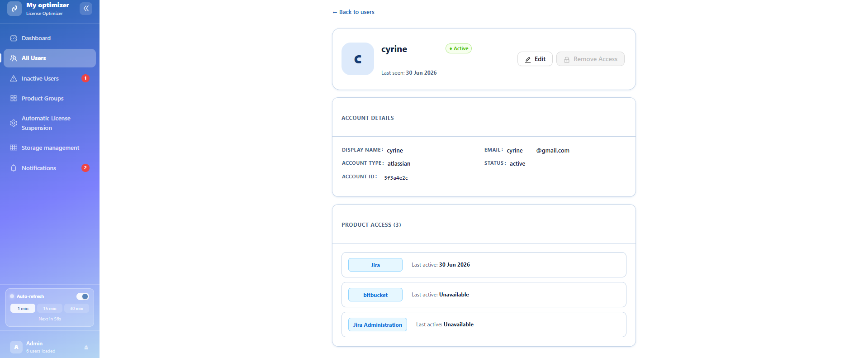Click the My optimizer logo icon

pos(14,9)
